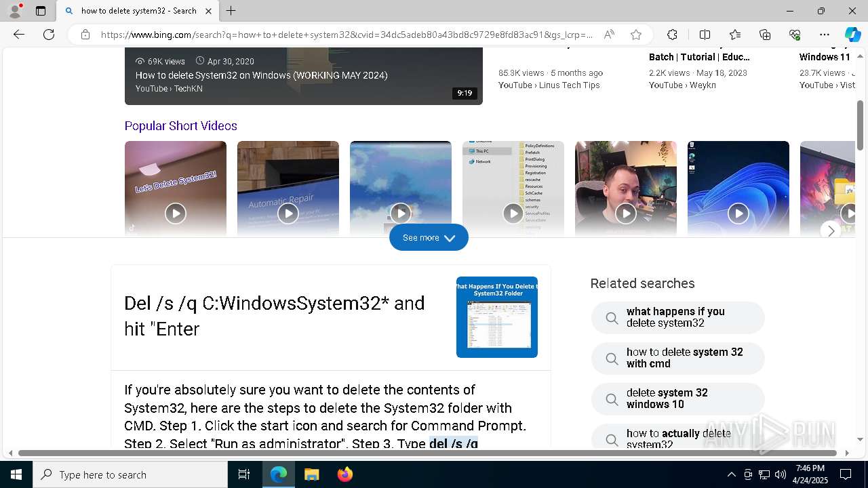
Task: Search 'how to delete system 32 with cmd'
Action: pos(678,358)
